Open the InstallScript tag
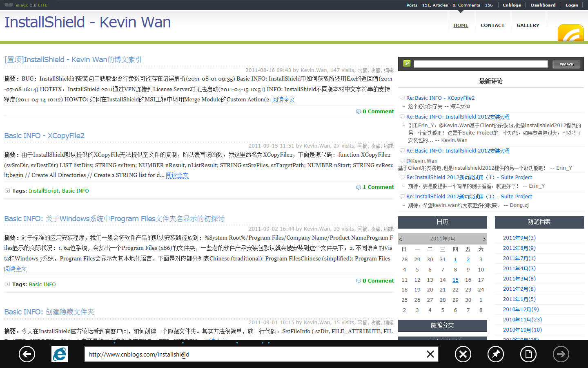This screenshot has height=368, width=588. click(44, 191)
